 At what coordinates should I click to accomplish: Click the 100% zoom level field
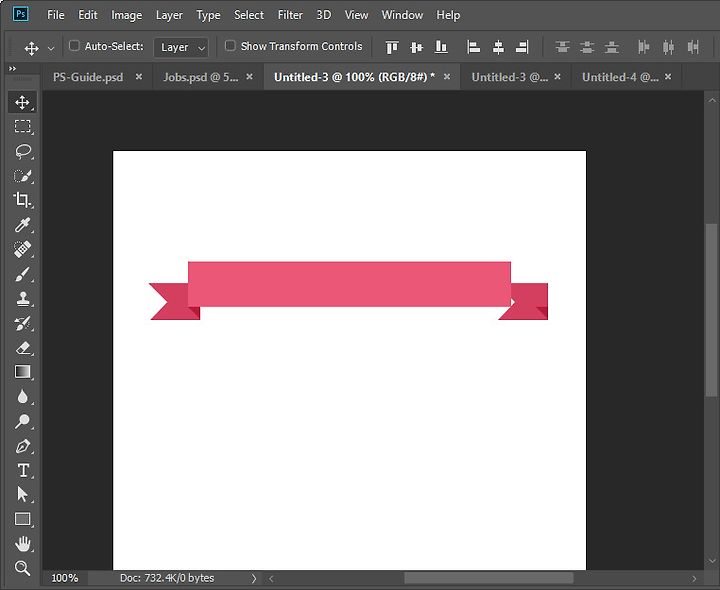pos(65,578)
